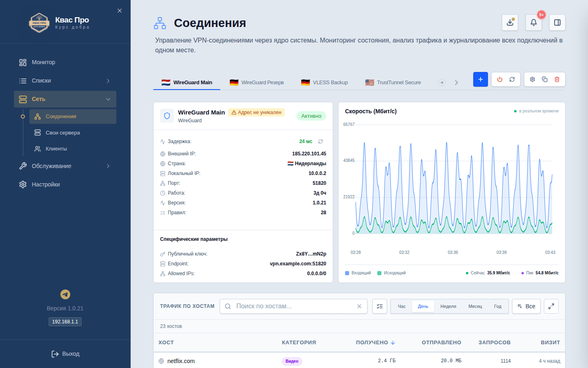This screenshot has width=588, height=368.
Task: Collapse the Сеть menu section
Action: click(x=65, y=99)
